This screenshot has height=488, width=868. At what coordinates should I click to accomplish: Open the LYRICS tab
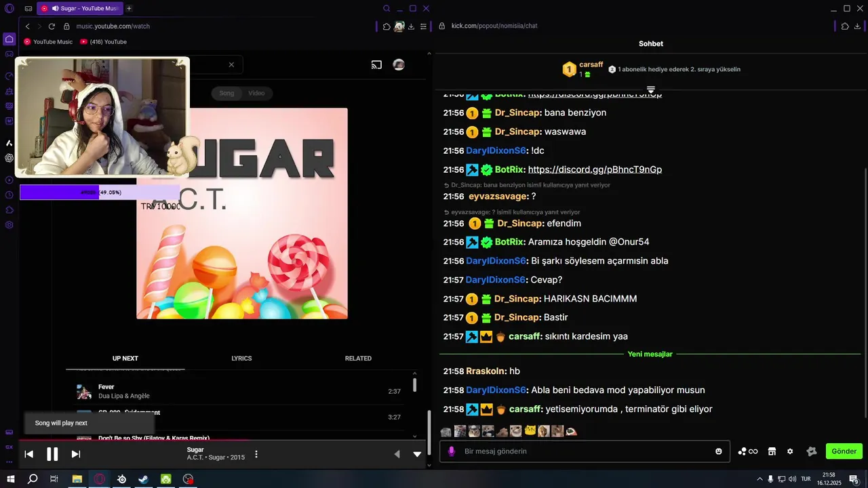pyautogui.click(x=241, y=359)
